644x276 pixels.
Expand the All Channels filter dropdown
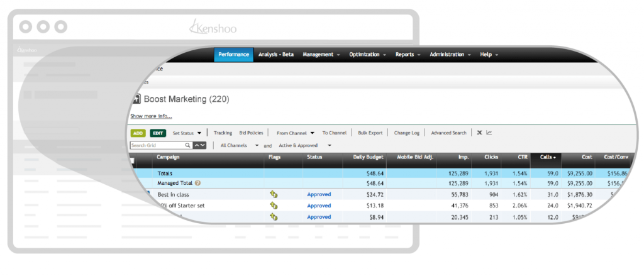pos(240,145)
